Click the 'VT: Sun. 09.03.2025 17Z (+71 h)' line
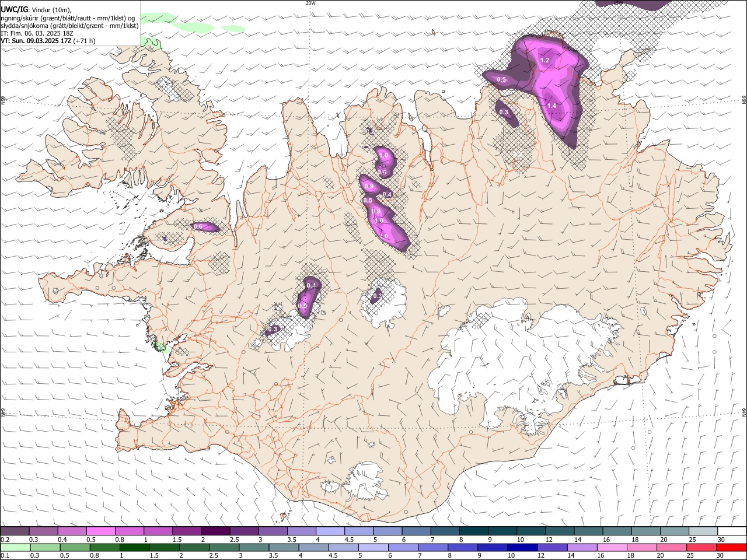This screenshot has width=747, height=560. tap(48, 41)
